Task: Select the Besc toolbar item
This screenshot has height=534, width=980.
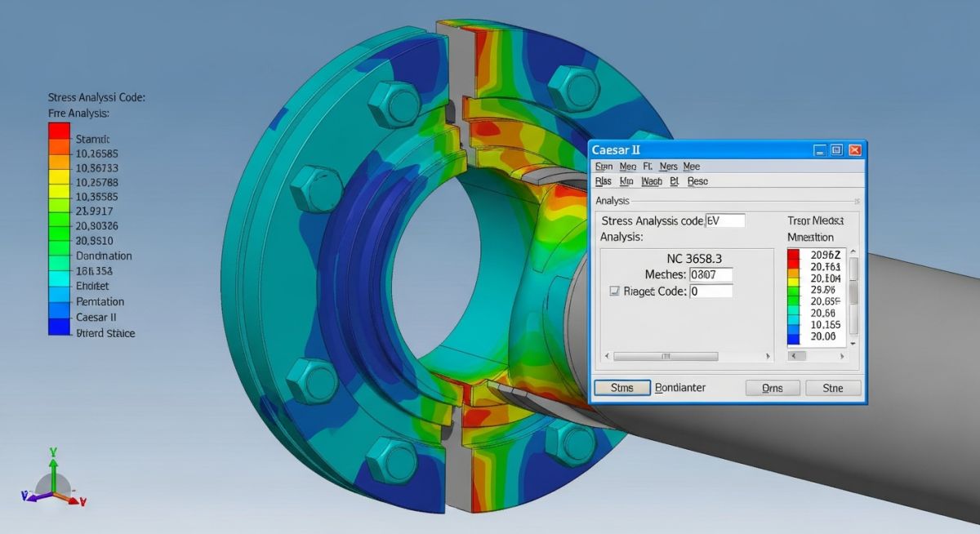Action: (697, 181)
